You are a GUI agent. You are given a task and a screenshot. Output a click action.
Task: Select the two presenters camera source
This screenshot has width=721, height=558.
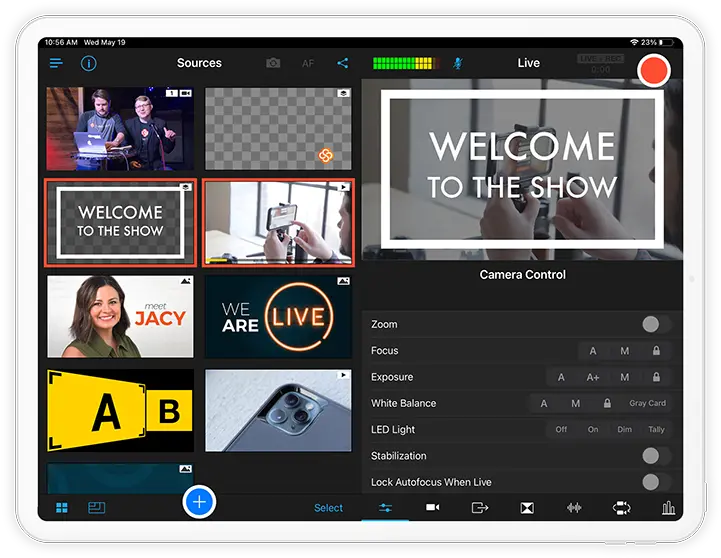tap(120, 129)
